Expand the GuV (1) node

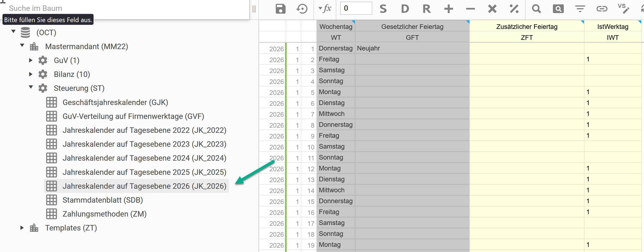coord(31,60)
